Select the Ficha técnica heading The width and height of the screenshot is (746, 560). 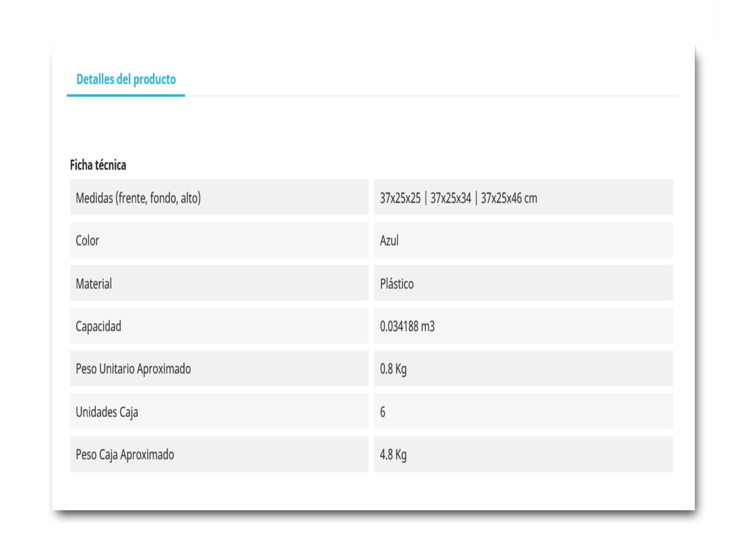point(98,165)
